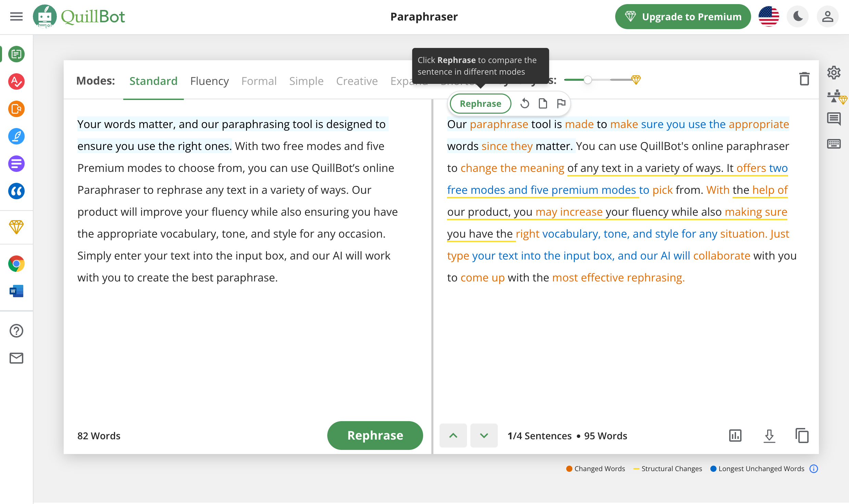Viewport: 849px width, 504px height.
Task: Switch to the Simple mode
Action: [x=306, y=81]
